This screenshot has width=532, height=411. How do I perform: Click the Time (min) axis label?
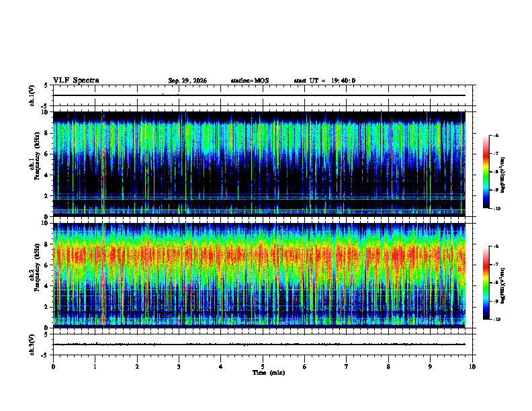click(269, 373)
